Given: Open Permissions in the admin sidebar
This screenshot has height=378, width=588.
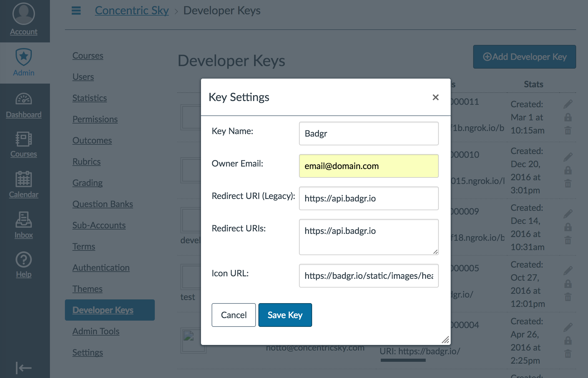Looking at the screenshot, I should [95, 119].
